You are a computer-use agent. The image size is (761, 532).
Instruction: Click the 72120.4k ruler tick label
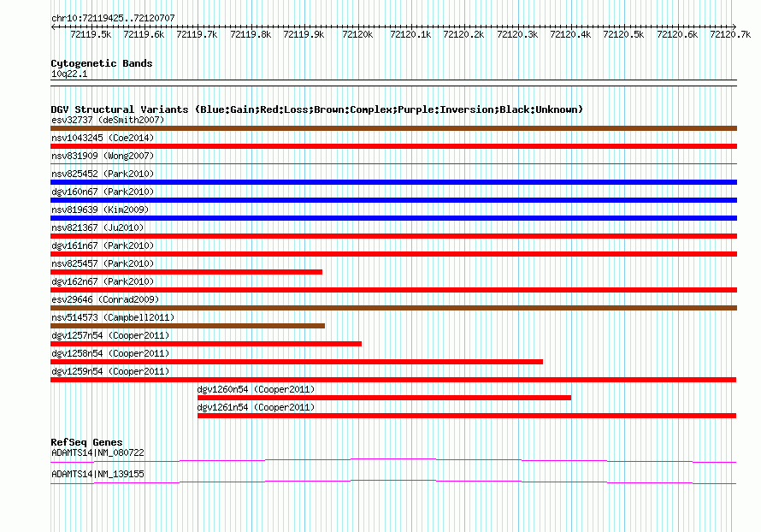(x=570, y=34)
